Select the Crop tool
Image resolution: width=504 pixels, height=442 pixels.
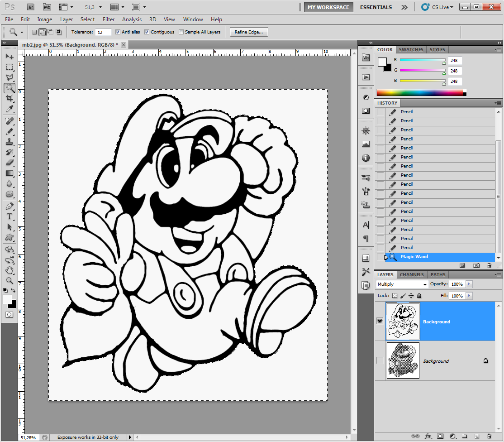coord(9,98)
